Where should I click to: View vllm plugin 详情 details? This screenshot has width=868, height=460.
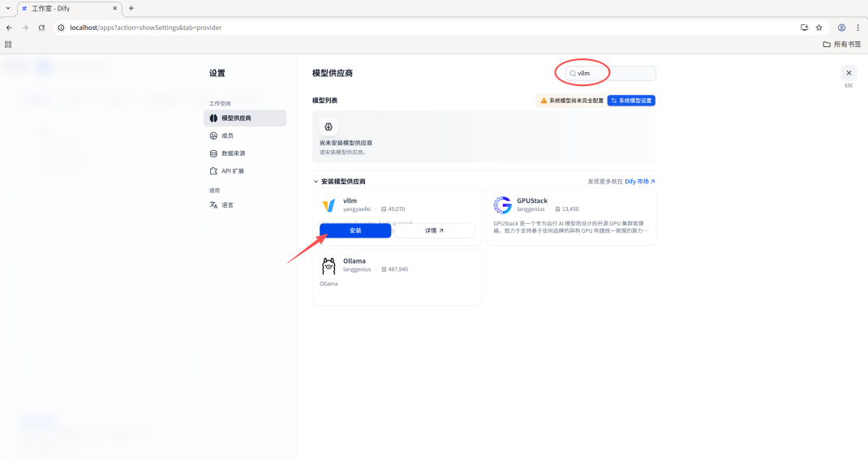coord(435,231)
